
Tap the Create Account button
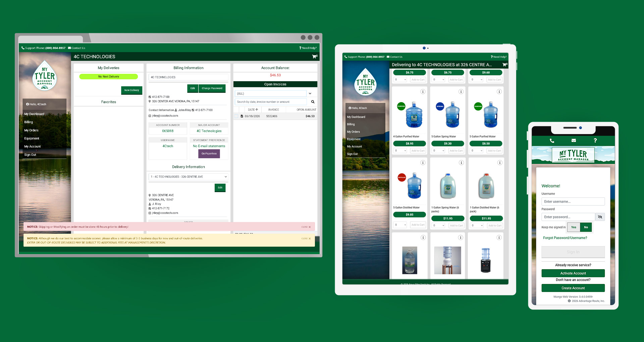pos(573,288)
